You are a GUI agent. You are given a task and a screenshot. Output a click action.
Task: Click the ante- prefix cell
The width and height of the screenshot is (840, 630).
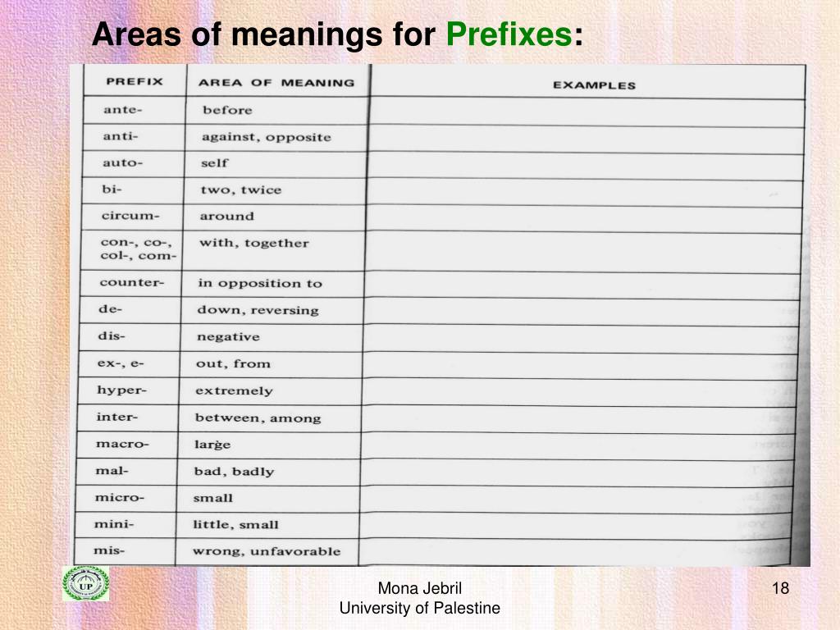[134, 110]
